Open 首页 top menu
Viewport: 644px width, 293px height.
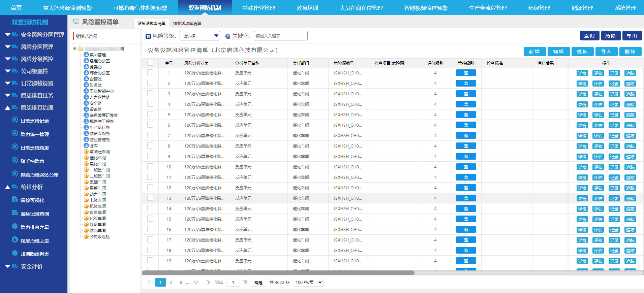click(x=16, y=7)
